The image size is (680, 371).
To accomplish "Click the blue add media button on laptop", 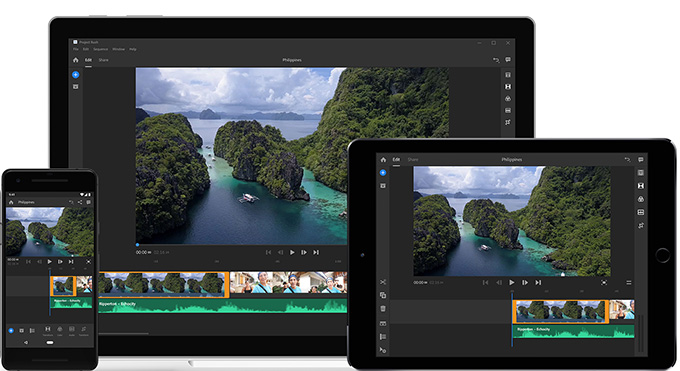I will (75, 75).
